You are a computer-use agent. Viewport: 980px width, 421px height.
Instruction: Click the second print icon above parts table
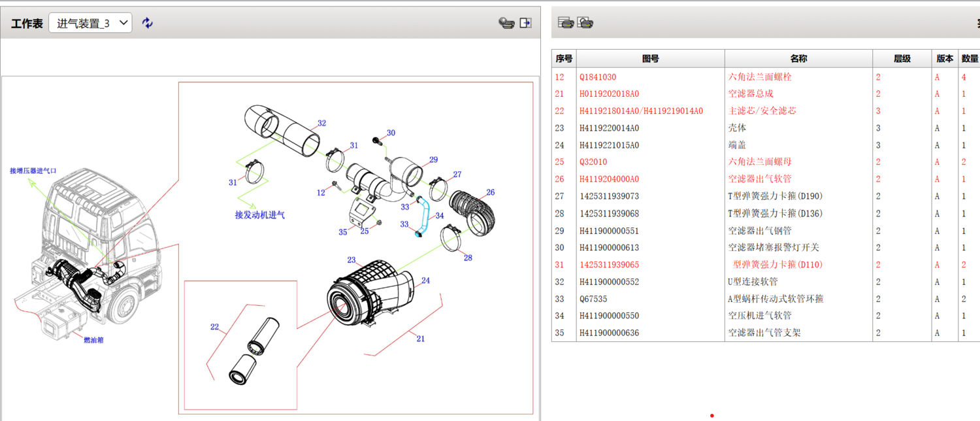coord(585,23)
